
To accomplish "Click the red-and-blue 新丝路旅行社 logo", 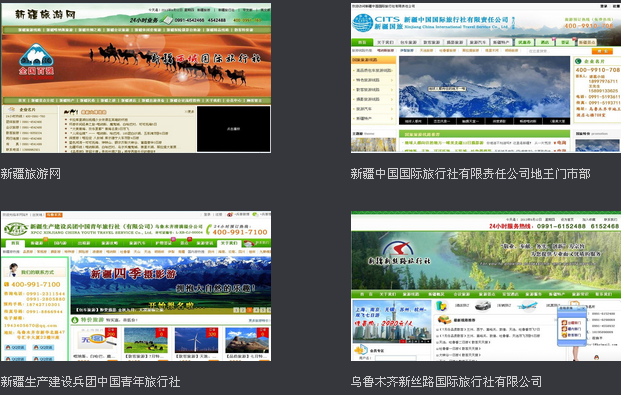I will pos(398,249).
